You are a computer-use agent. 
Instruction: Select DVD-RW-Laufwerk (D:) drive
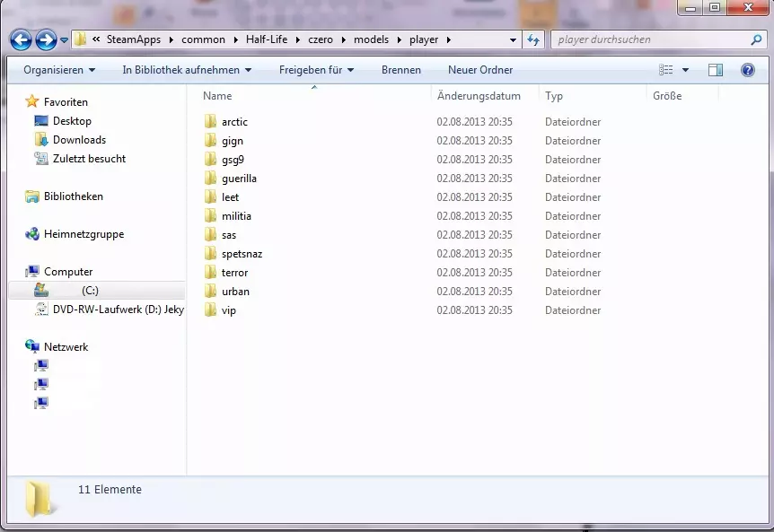pyautogui.click(x=119, y=310)
